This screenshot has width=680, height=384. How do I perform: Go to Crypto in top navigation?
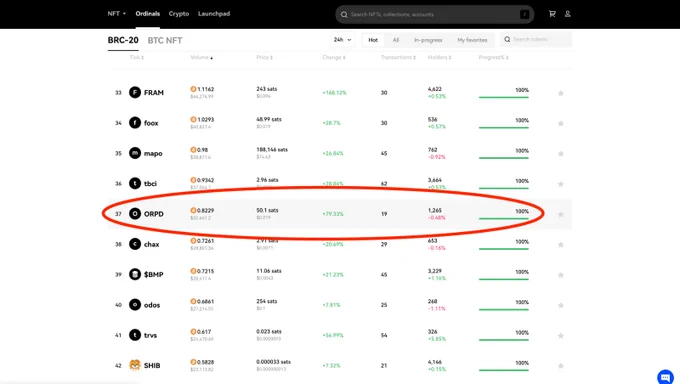[x=179, y=13]
